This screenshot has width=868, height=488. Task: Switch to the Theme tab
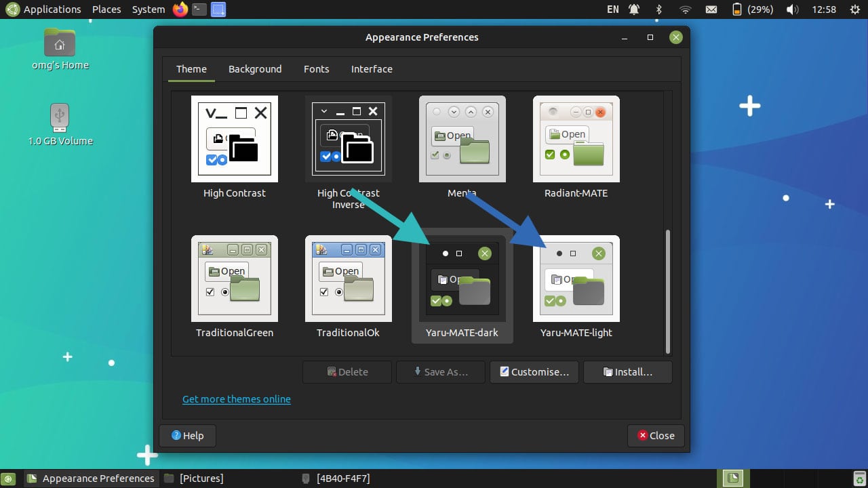191,69
